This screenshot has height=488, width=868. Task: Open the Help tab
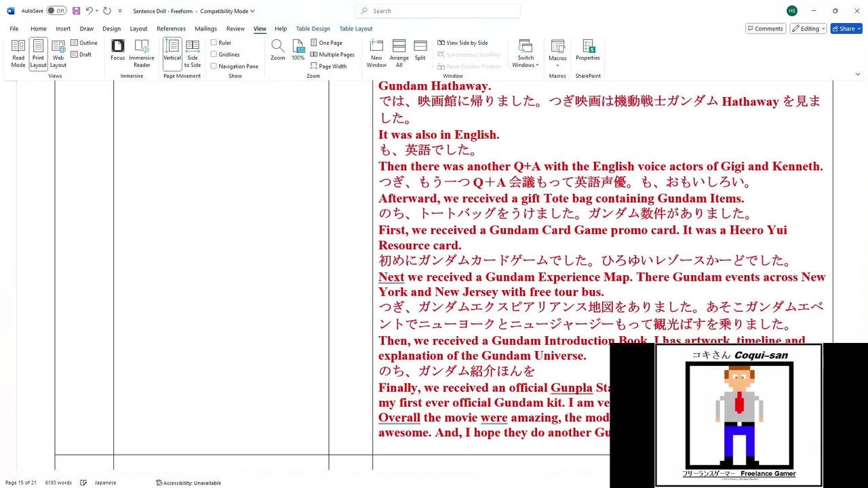coord(281,28)
